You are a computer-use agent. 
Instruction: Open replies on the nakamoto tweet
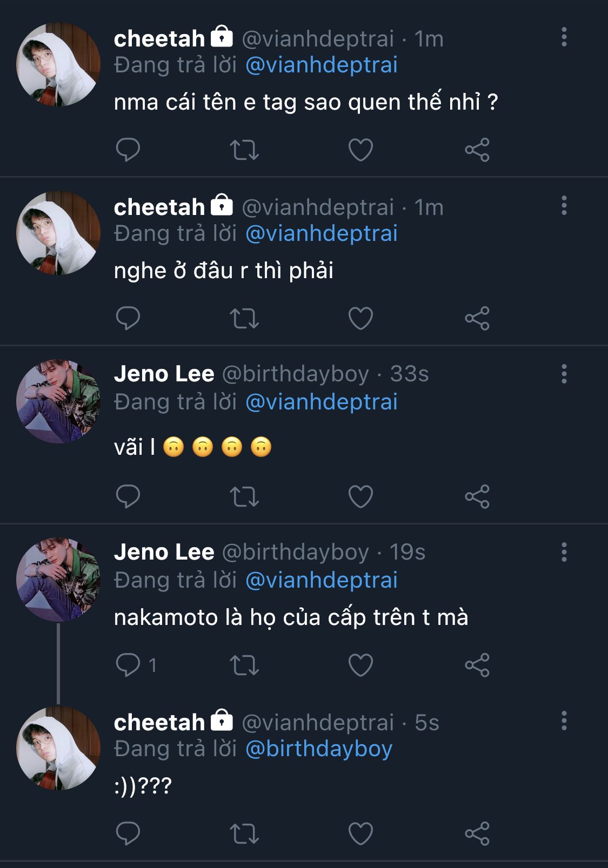point(128,665)
